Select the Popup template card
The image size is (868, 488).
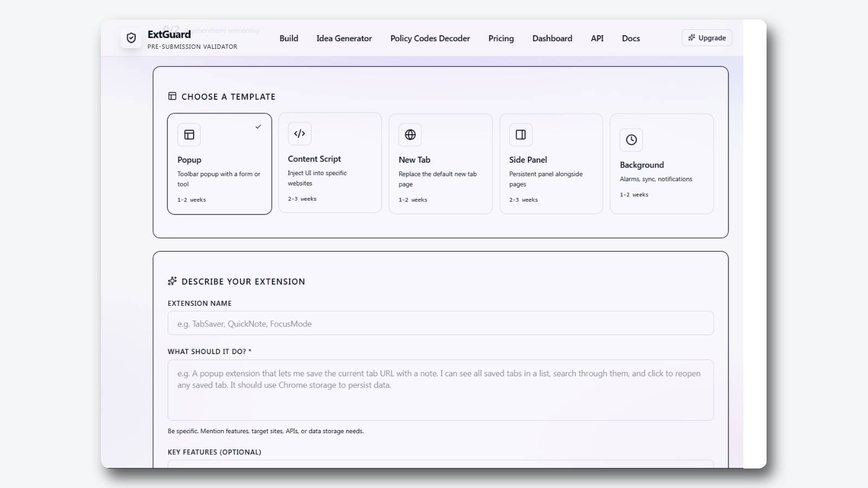(x=220, y=164)
